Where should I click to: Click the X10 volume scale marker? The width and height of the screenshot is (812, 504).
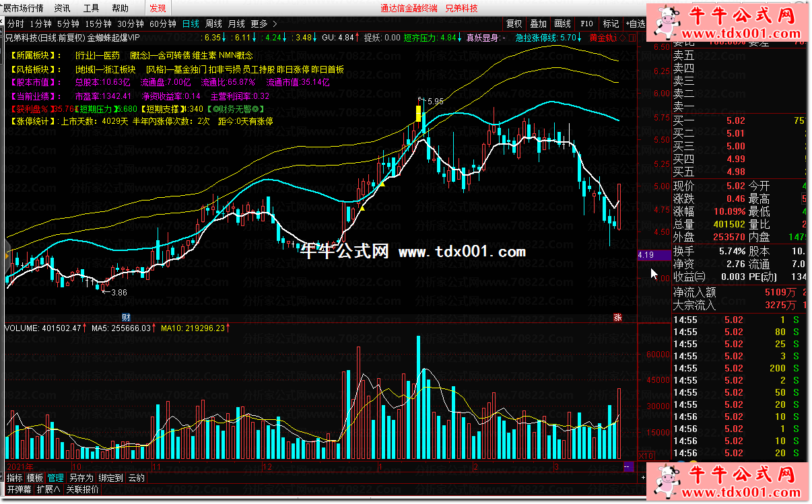pos(645,456)
